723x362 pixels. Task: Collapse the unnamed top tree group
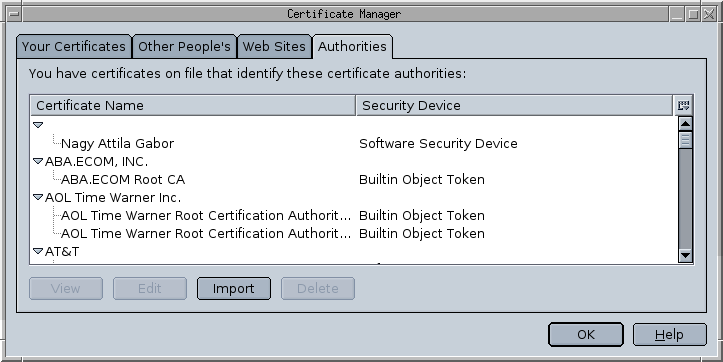click(x=38, y=125)
